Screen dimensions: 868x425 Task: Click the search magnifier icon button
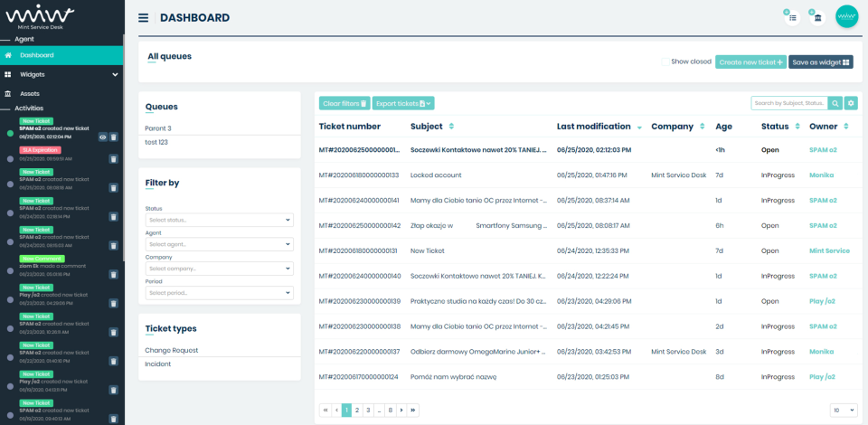click(835, 103)
